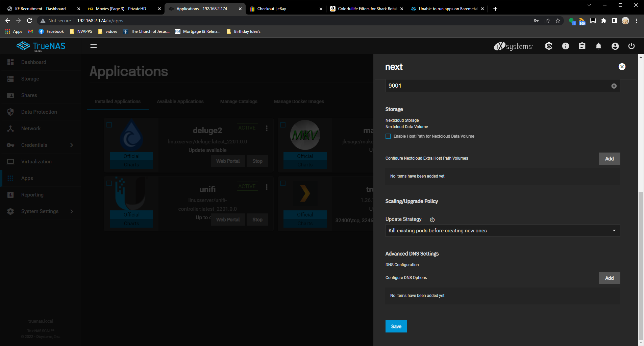644x346 pixels.
Task: Click the Network sidebar icon
Action: pos(10,129)
